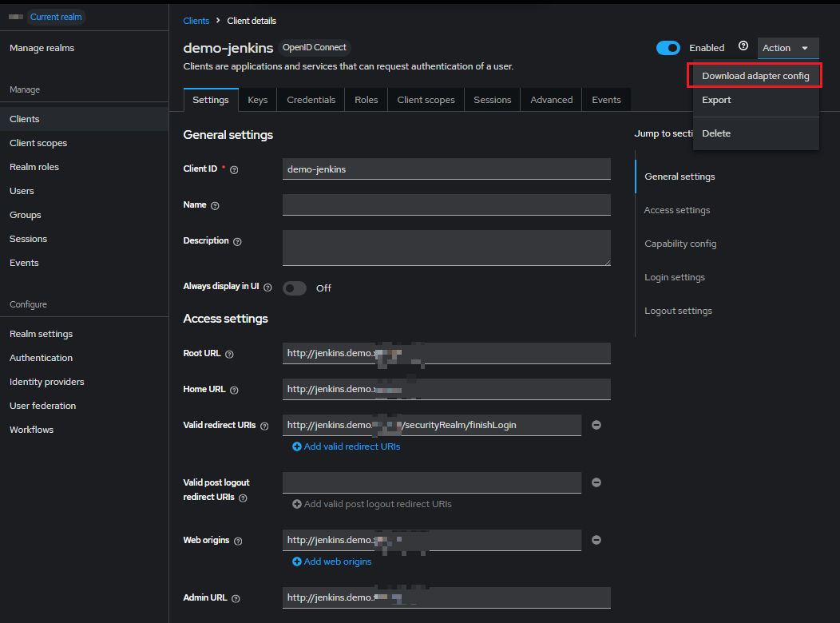Choose Download adapter config from menu
Screen dimensions: 840x623
[755, 76]
